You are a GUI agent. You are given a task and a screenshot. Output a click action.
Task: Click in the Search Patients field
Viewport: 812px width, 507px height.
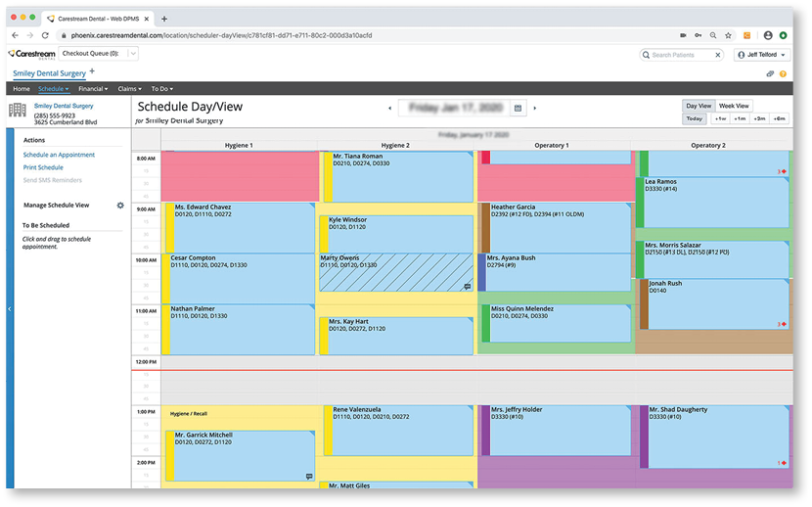click(680, 55)
